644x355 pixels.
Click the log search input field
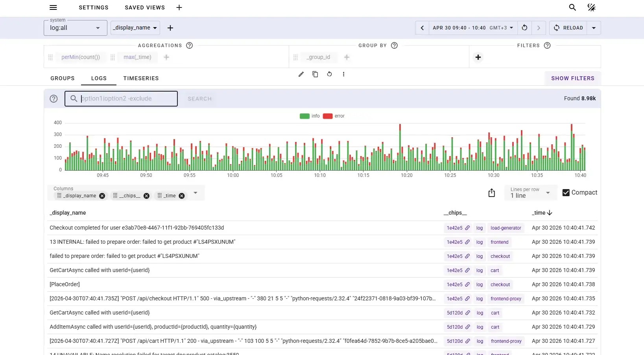click(x=121, y=99)
